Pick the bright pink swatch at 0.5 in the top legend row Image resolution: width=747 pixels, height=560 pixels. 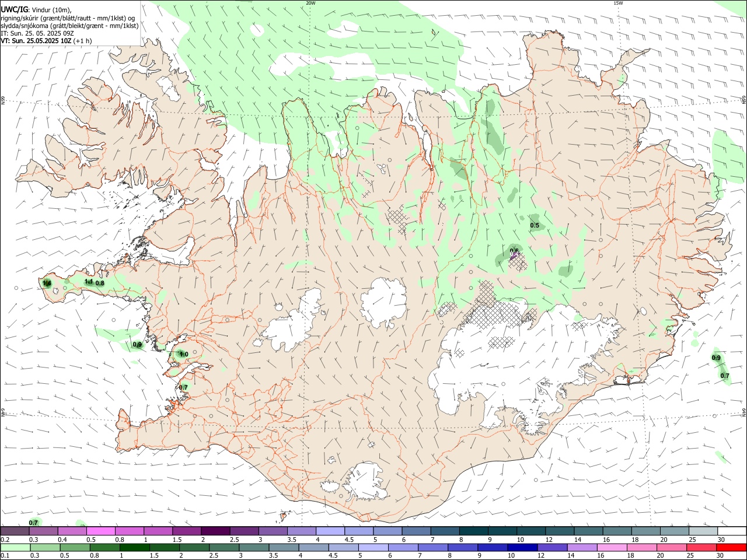point(100,531)
